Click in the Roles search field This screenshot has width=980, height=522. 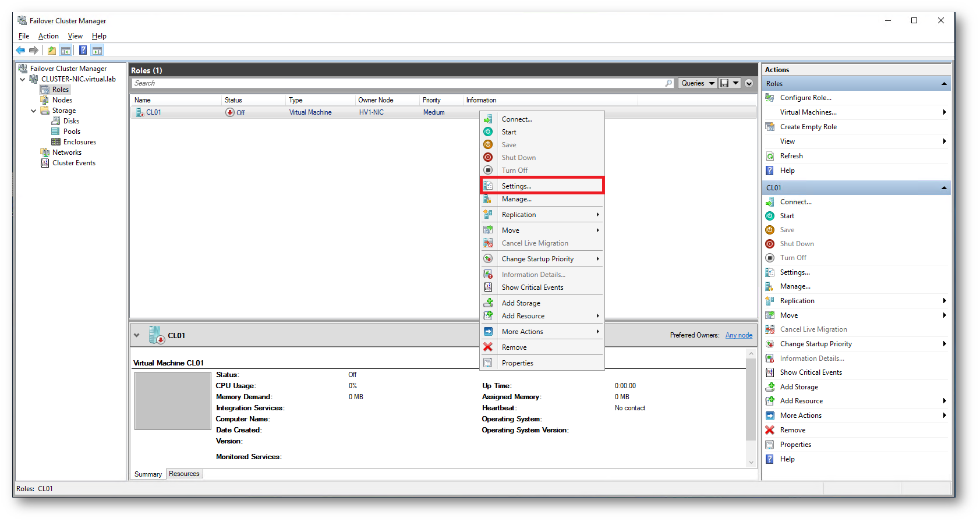[398, 83]
